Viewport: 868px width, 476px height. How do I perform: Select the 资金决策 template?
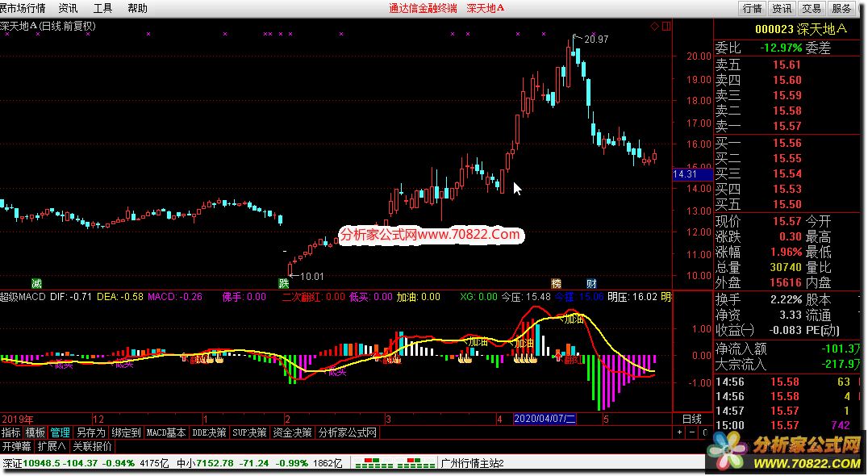tap(292, 432)
